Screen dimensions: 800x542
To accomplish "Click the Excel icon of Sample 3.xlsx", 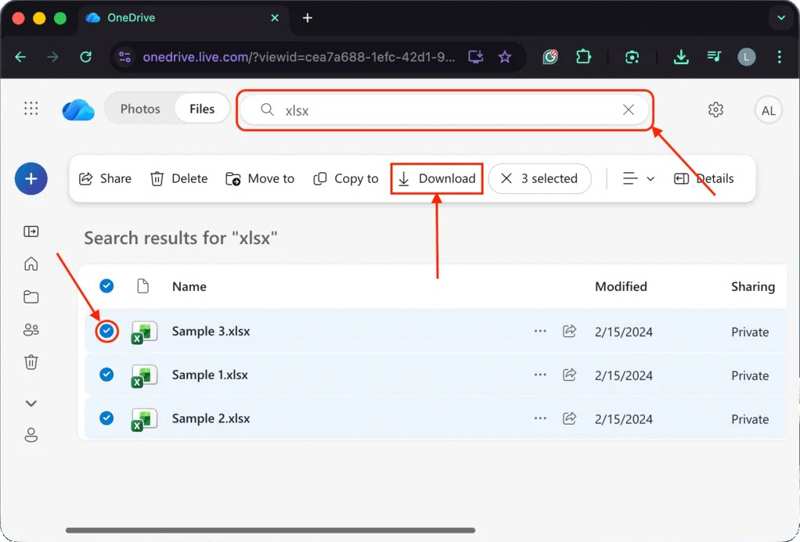I will (144, 332).
